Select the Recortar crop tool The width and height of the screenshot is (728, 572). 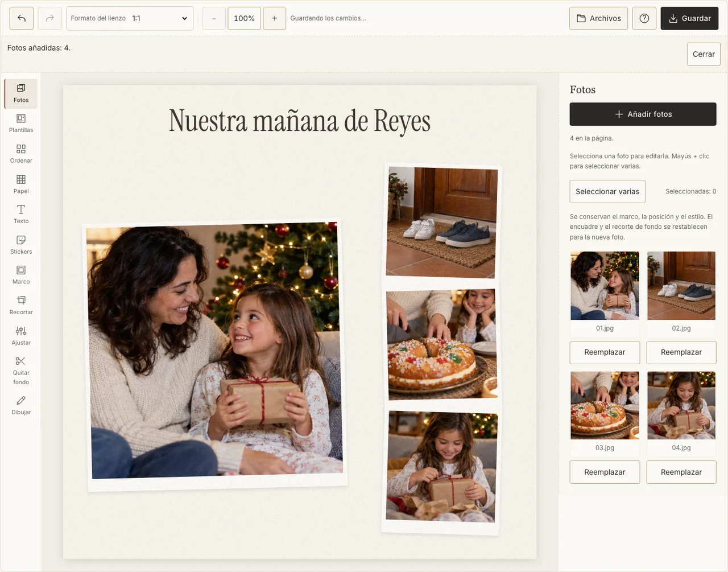21,306
